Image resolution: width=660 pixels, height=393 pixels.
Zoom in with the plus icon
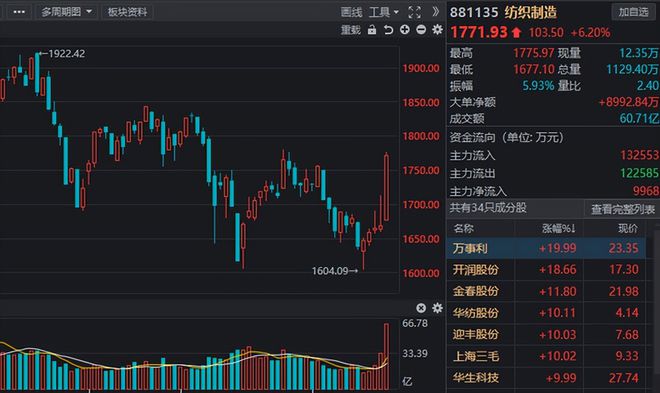tap(405, 29)
